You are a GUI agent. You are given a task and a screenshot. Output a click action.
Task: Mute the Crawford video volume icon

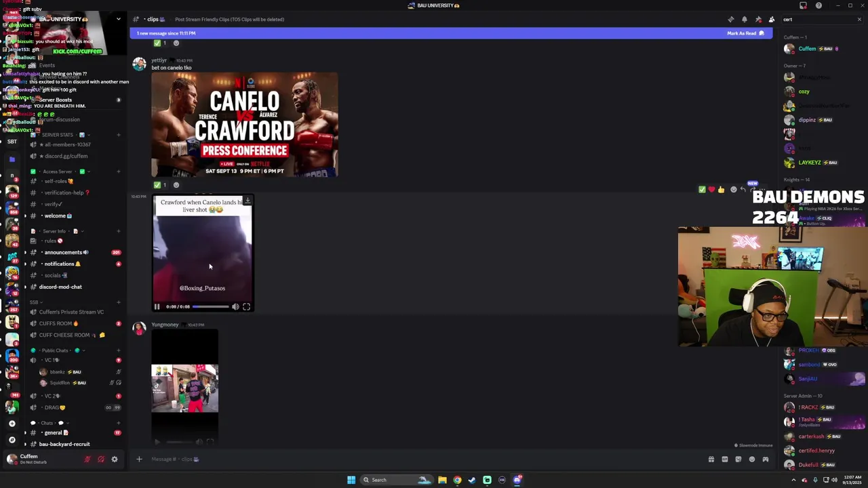[x=235, y=307]
